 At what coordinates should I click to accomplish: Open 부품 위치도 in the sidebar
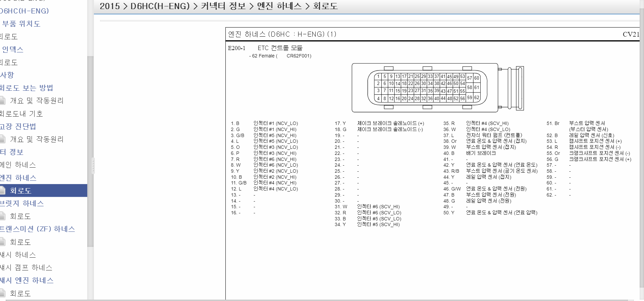[21, 24]
